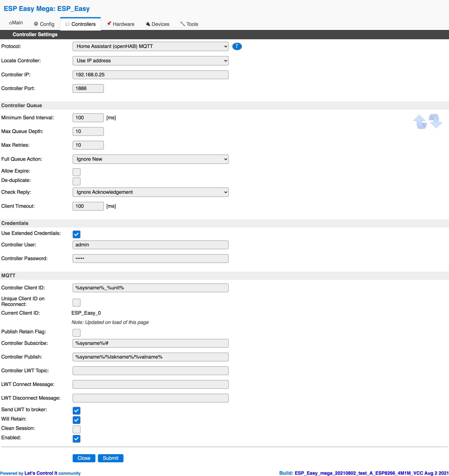The height and width of the screenshot is (476, 449).
Task: Enable the De-duplicate checkbox
Action: (x=76, y=181)
